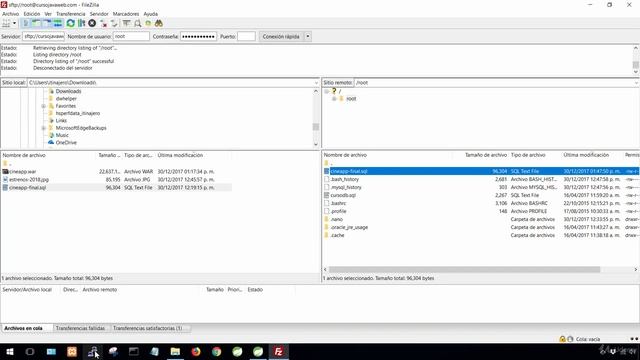Disconnect from the current server
640x360 pixels.
coord(104,23)
